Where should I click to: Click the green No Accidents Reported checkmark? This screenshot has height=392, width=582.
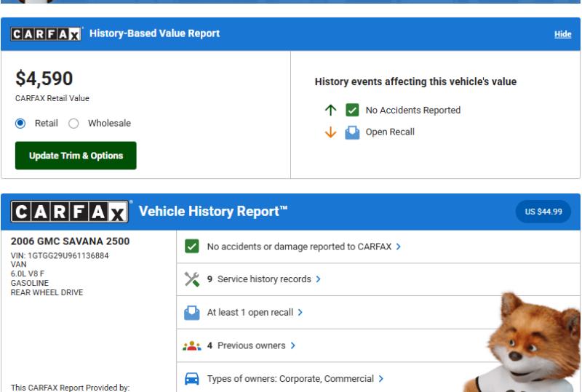click(352, 111)
